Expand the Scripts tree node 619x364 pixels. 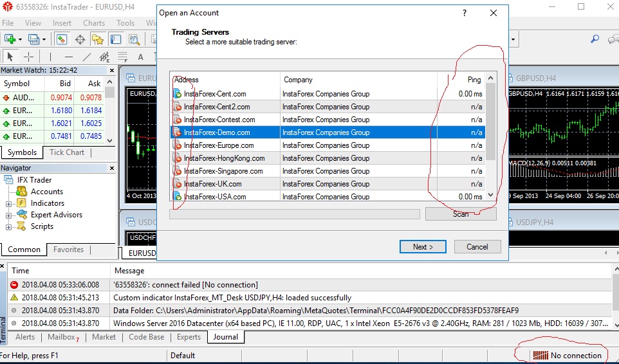(x=8, y=227)
